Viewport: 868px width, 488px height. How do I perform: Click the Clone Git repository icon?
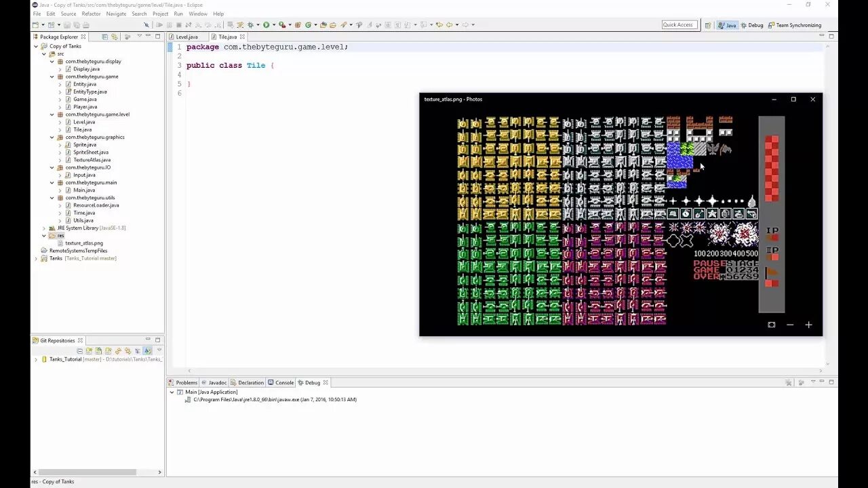click(x=98, y=351)
